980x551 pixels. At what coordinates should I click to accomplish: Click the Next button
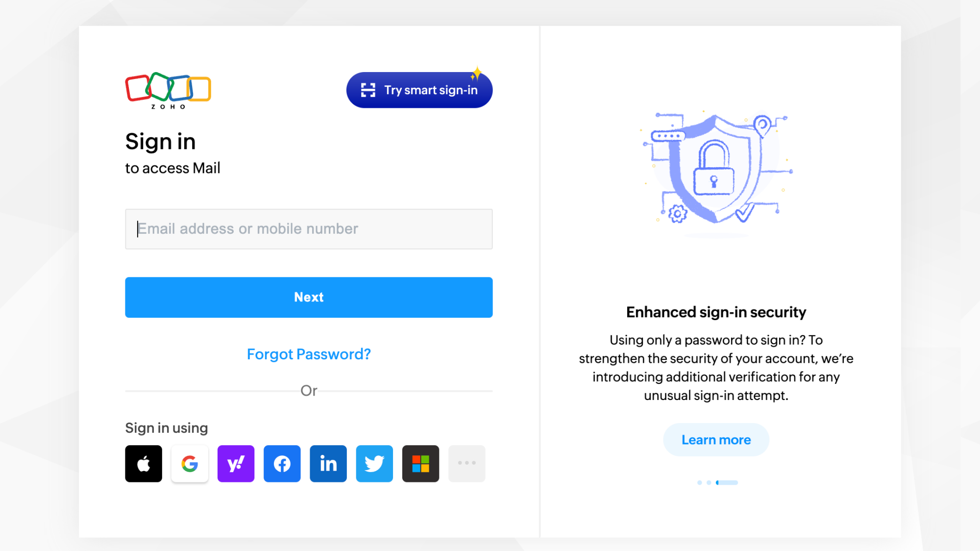coord(309,297)
